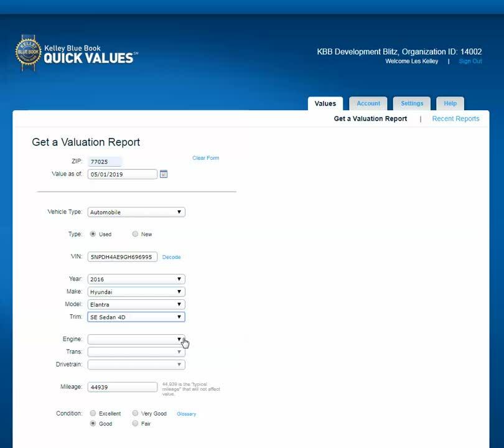Open the Trim dropdown showing SE Sedan 4D
The width and height of the screenshot is (504, 448).
(x=136, y=317)
